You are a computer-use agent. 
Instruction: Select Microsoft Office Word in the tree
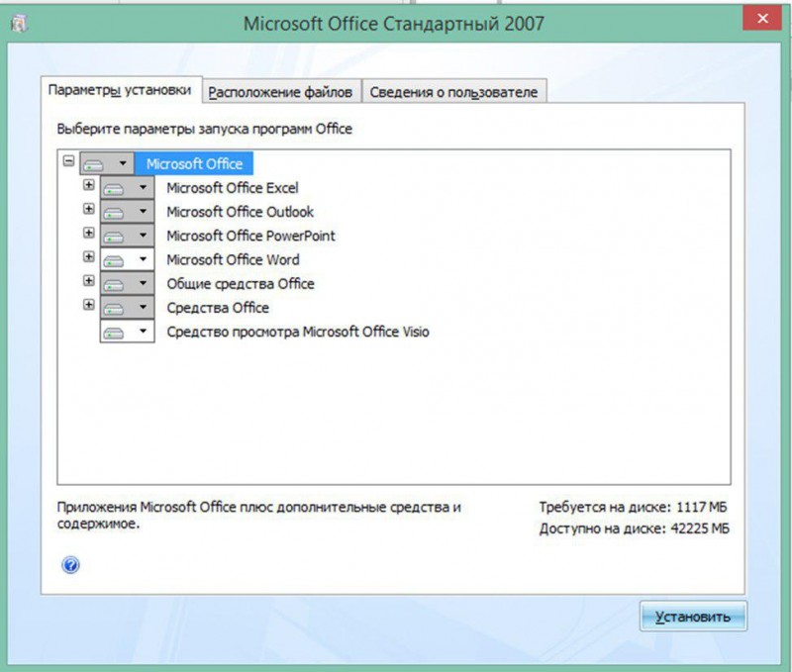(233, 259)
